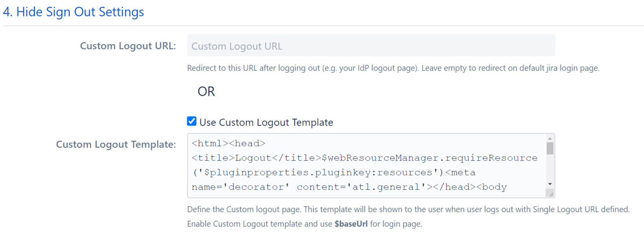Place cursor on "name='decorator'" template line
Viewport: 644px width, 234px height.
tap(240, 187)
